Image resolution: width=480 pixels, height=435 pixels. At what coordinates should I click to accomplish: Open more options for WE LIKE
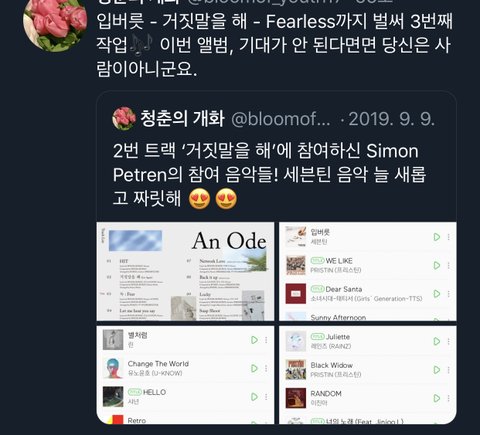449,265
